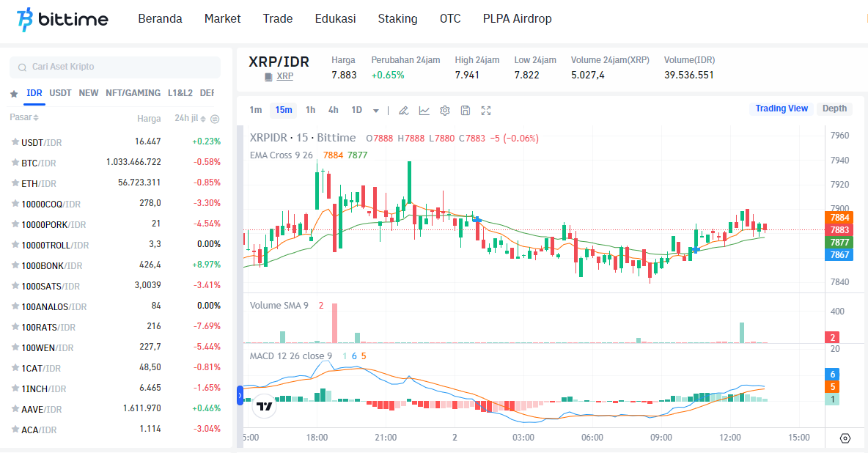Switch to Trading View chart
The width and height of the screenshot is (868, 453).
point(781,108)
